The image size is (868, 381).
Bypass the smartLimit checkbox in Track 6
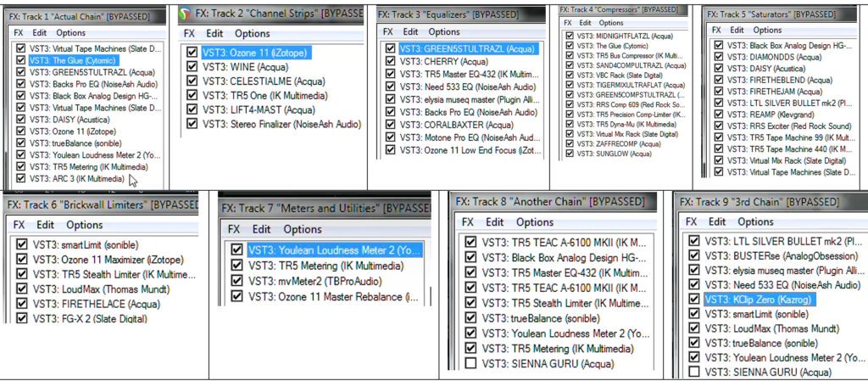point(21,244)
